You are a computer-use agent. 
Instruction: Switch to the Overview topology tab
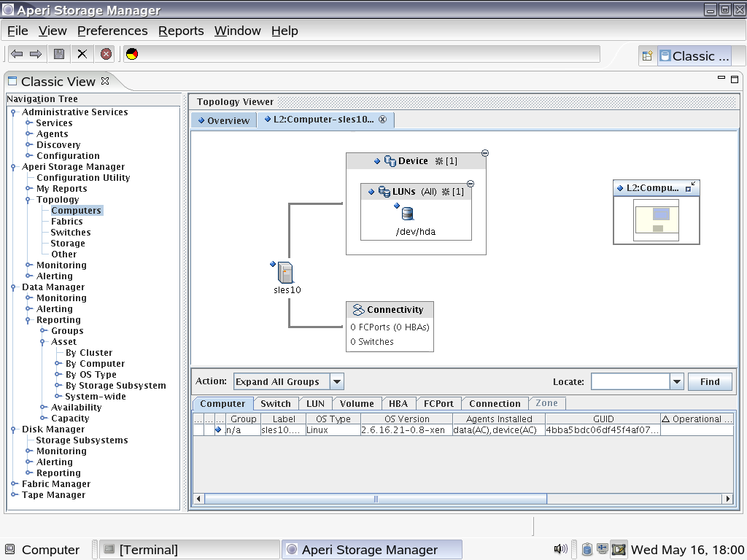pyautogui.click(x=224, y=120)
